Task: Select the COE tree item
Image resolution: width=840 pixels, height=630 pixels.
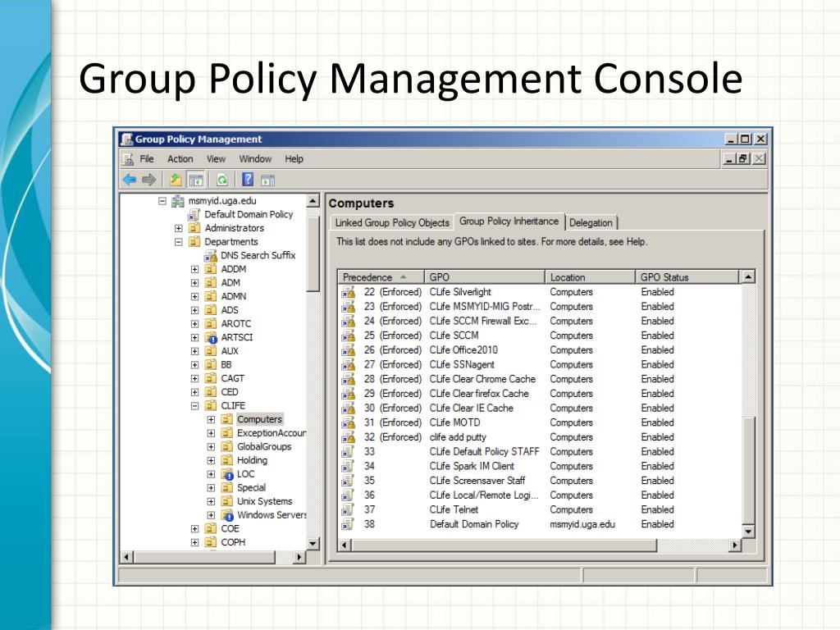Action: tap(230, 529)
